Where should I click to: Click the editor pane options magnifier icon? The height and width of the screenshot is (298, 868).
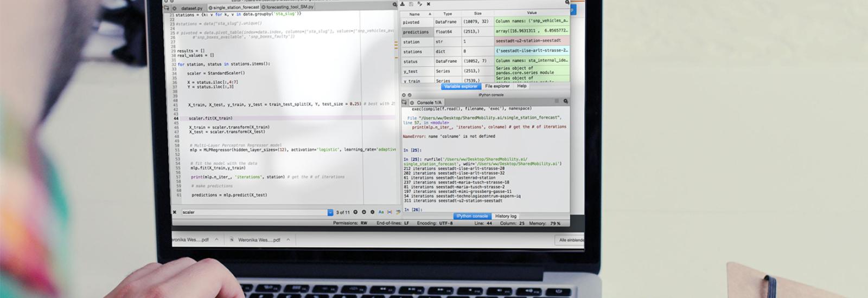point(394,5)
